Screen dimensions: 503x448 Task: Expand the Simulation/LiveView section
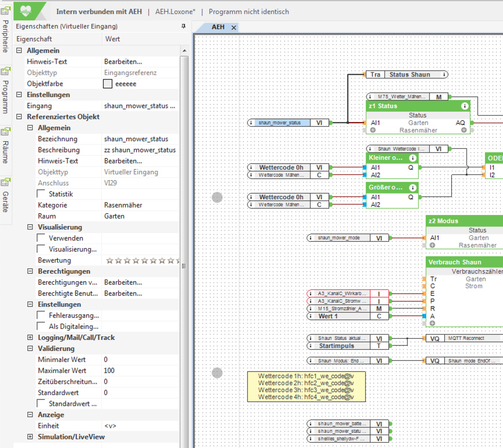point(30,437)
